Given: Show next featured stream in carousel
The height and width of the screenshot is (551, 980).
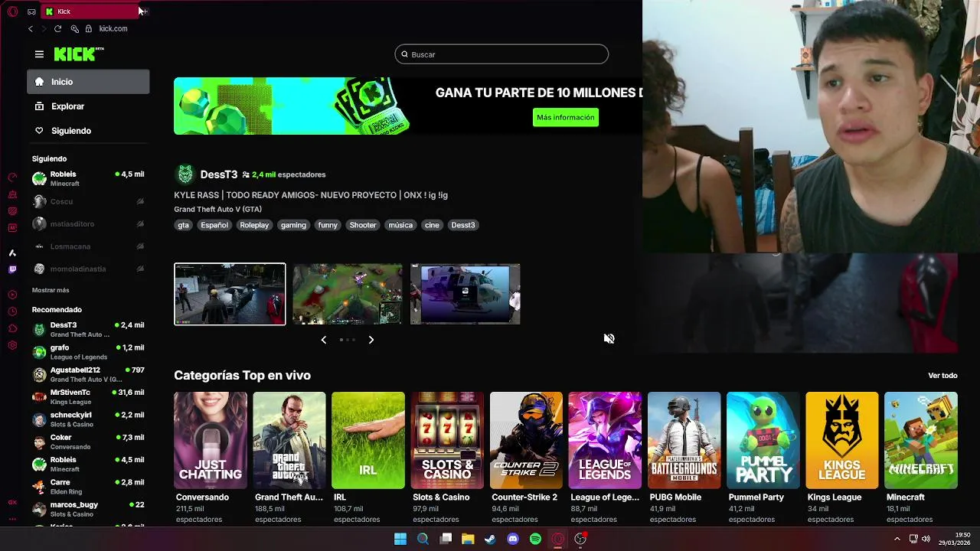Looking at the screenshot, I should (371, 340).
